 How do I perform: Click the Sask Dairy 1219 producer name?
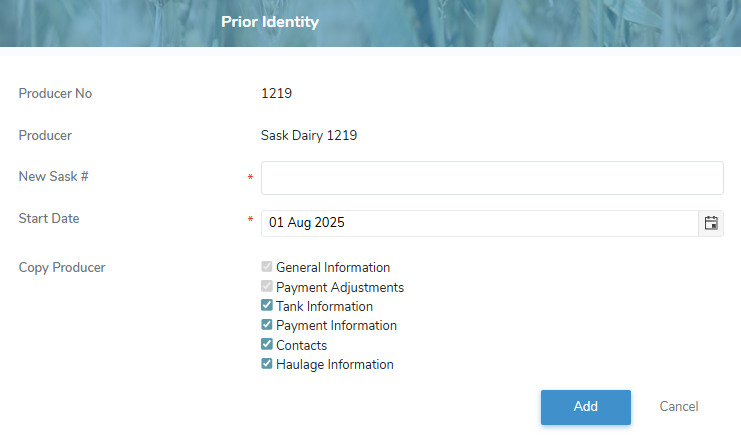(309, 135)
